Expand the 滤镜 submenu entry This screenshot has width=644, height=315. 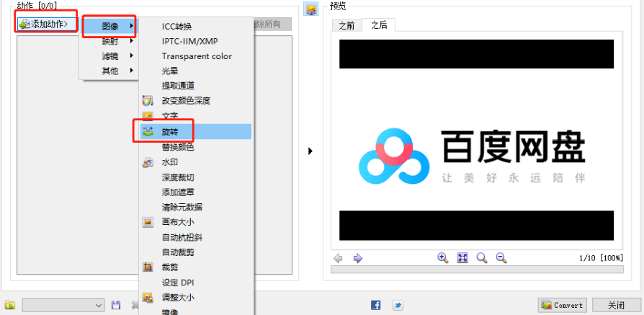109,56
